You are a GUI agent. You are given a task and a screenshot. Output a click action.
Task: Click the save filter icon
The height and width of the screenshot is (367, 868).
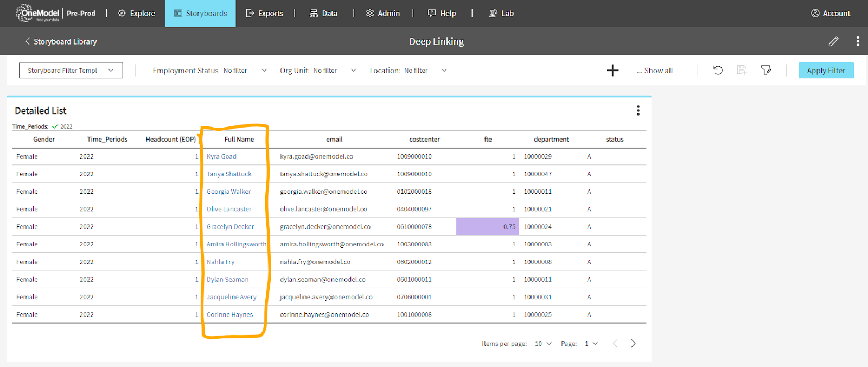[742, 70]
